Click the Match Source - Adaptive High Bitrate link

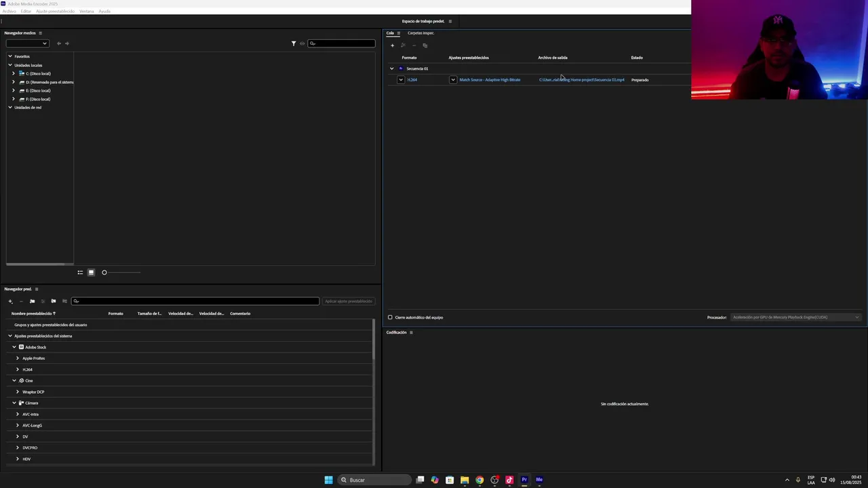coord(490,80)
